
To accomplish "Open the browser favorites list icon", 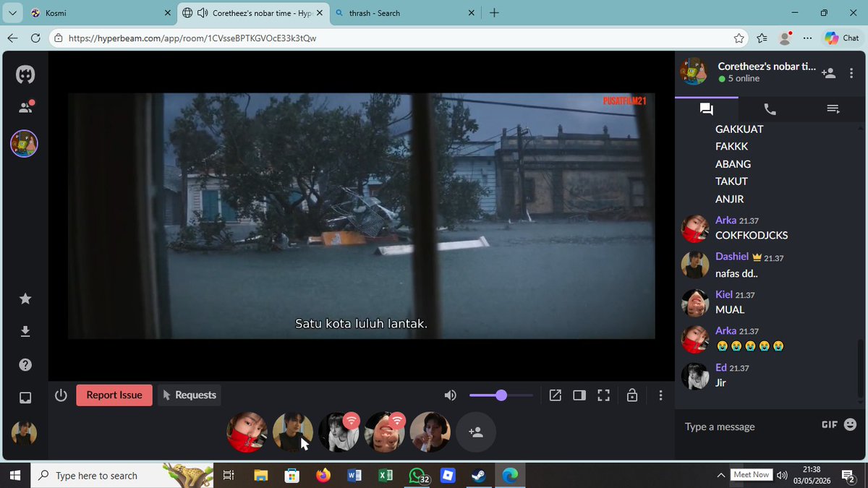I will tap(762, 38).
